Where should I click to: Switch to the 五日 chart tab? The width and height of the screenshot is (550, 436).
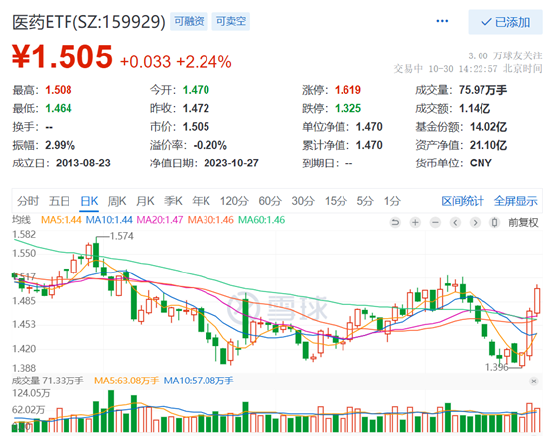click(x=59, y=201)
